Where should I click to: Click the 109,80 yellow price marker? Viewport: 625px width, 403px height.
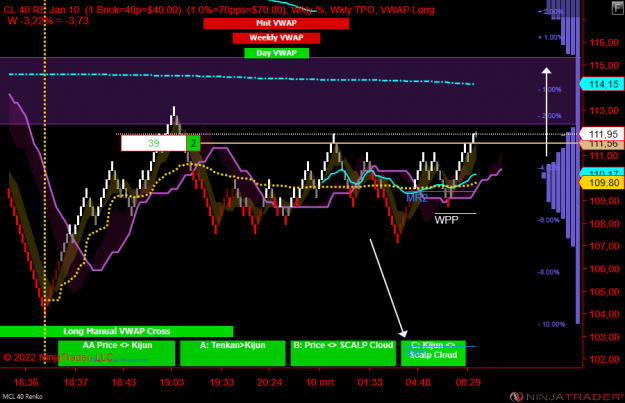coord(602,183)
